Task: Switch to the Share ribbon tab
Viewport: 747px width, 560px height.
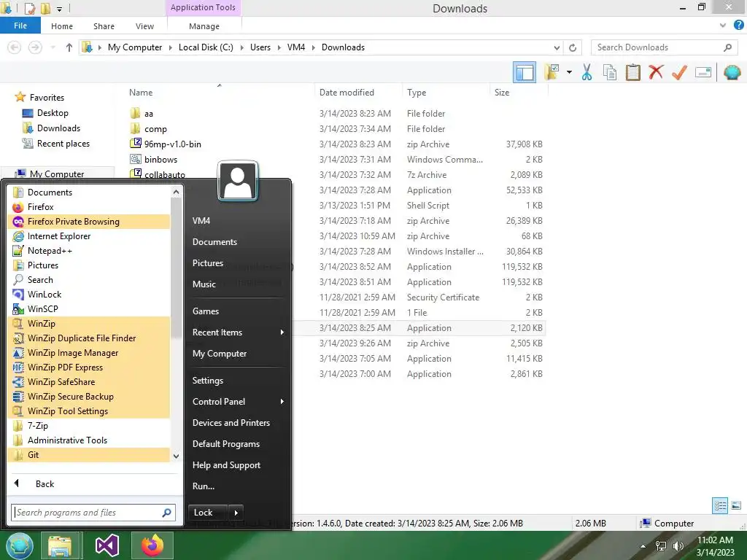Action: click(x=104, y=26)
